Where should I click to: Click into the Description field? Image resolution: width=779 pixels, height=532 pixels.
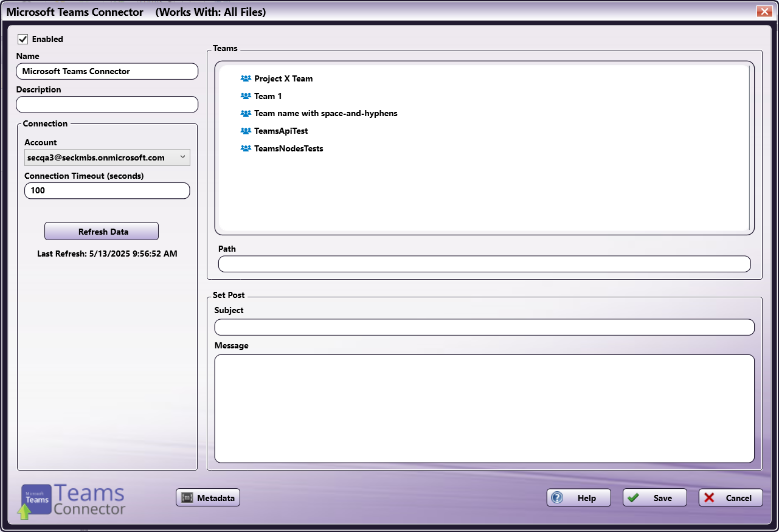(x=107, y=105)
